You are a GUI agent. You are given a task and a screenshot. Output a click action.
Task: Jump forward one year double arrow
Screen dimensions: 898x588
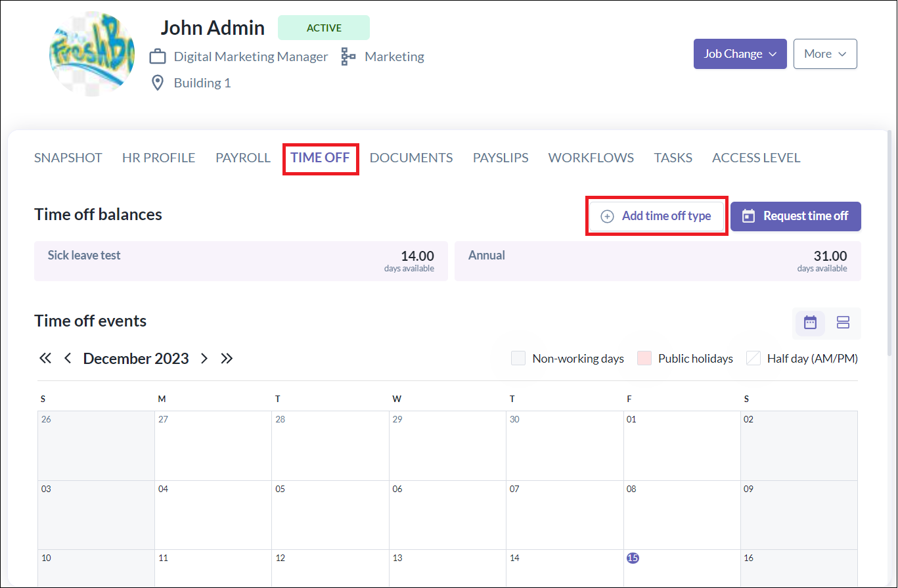click(x=227, y=359)
